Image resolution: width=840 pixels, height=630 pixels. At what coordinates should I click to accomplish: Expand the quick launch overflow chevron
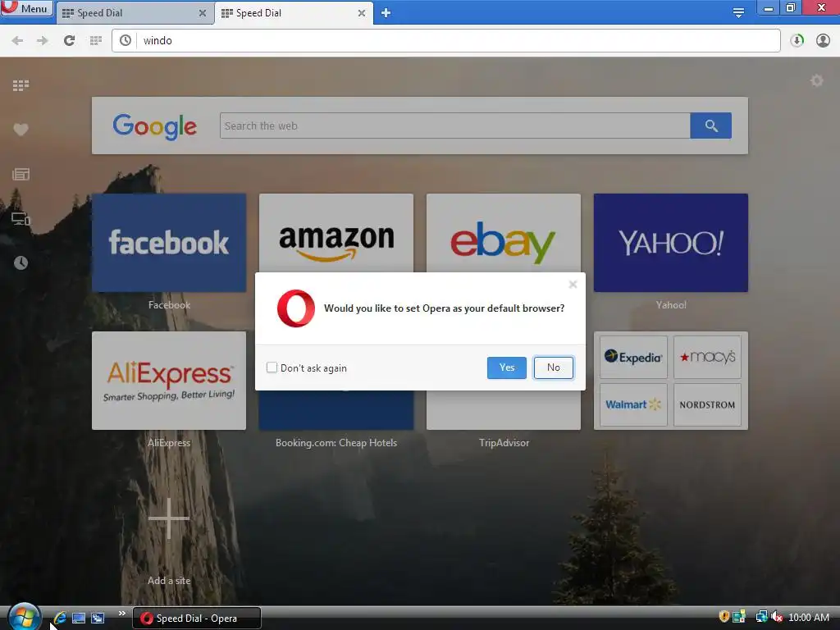(122, 614)
